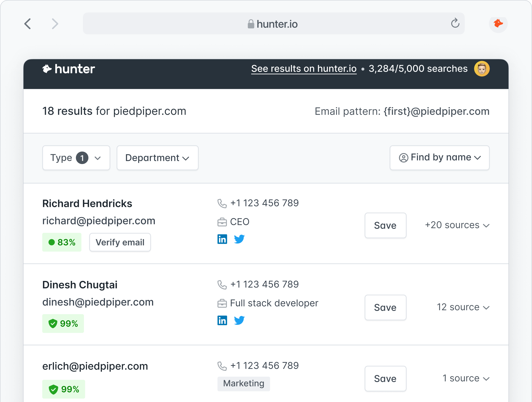Image resolution: width=532 pixels, height=402 pixels.
Task: Click erlich's 99% verified shield badge
Action: tap(64, 389)
